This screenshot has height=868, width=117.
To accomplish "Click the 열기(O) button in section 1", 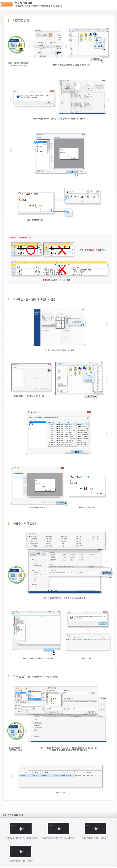I will click(x=97, y=59).
